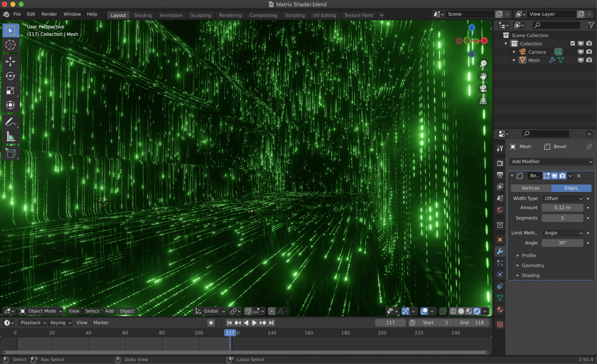Open the World properties tab
The width and height of the screenshot is (597, 364).
point(500,210)
